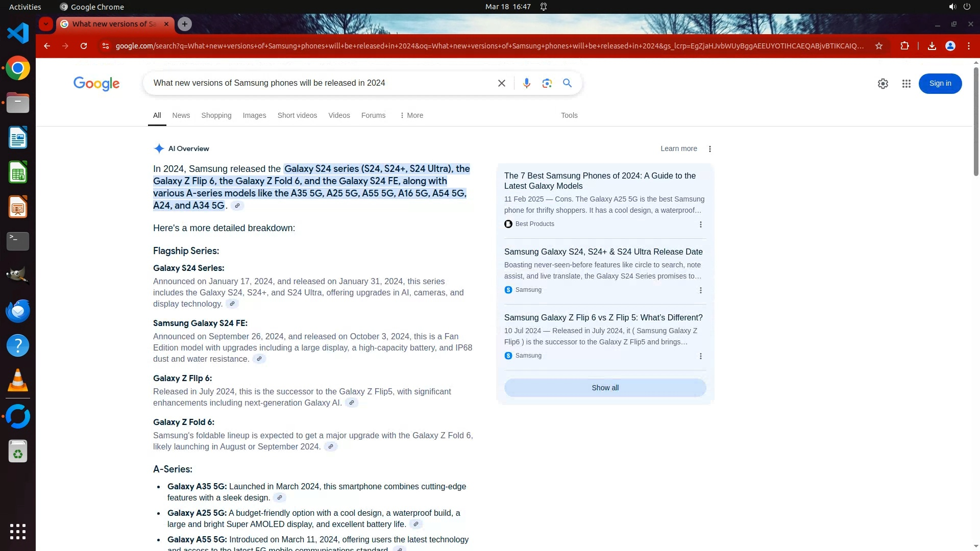Screen dimensions: 980x551
Task: Click the Chrome downloads icon
Action: click(932, 46)
